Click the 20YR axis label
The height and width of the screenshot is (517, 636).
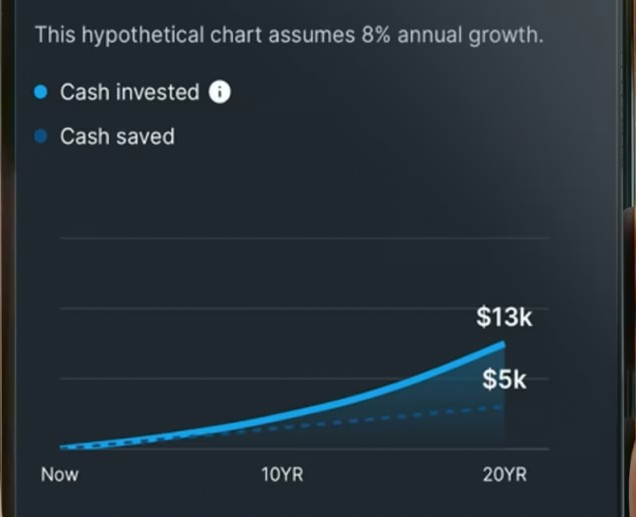click(504, 475)
